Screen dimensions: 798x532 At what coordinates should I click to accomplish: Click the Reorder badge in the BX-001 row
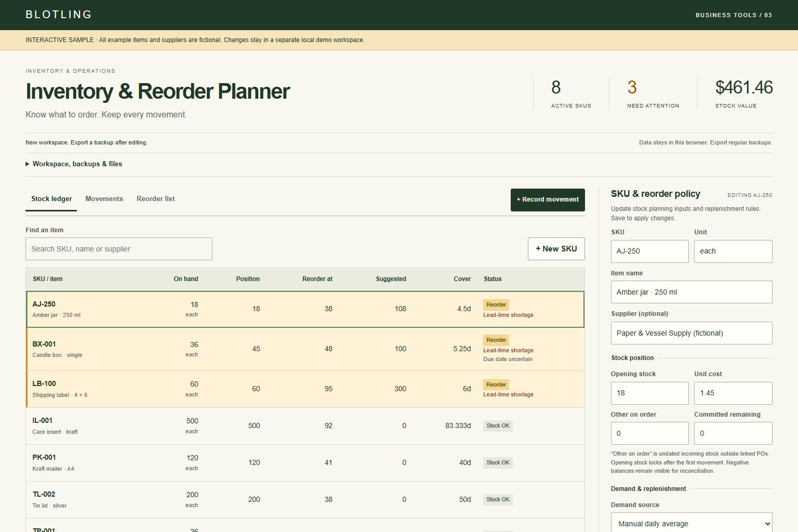496,340
